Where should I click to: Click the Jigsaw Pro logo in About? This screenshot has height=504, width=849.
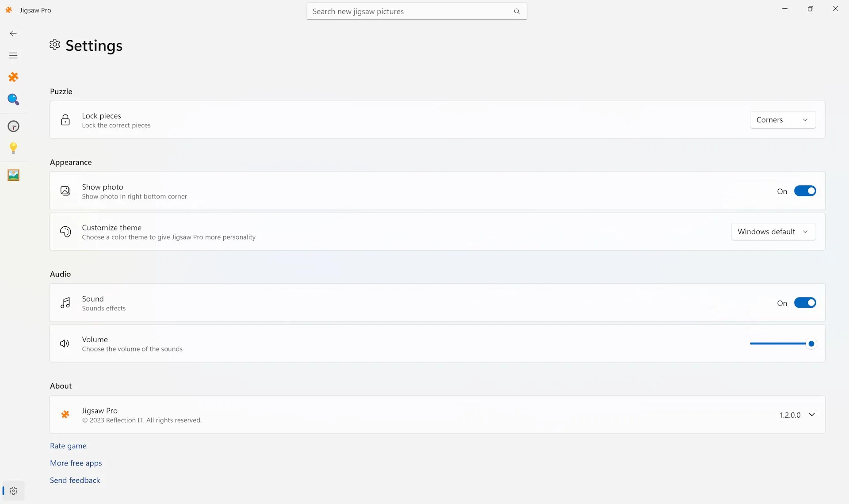coord(65,415)
